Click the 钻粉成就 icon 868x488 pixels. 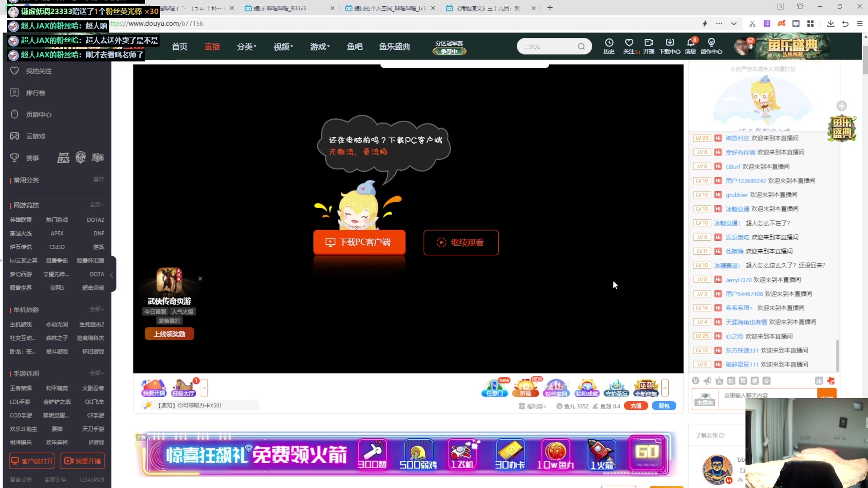pos(586,388)
